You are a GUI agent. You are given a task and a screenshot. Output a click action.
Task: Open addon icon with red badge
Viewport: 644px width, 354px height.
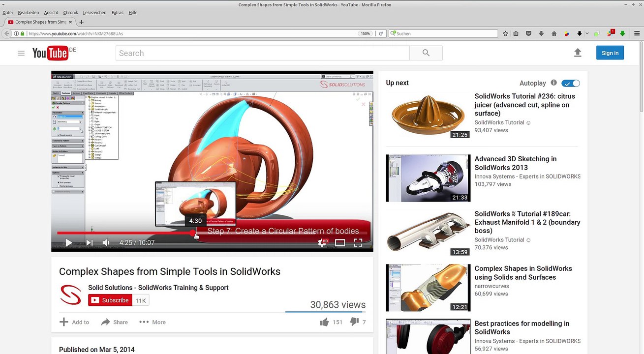pyautogui.click(x=611, y=33)
